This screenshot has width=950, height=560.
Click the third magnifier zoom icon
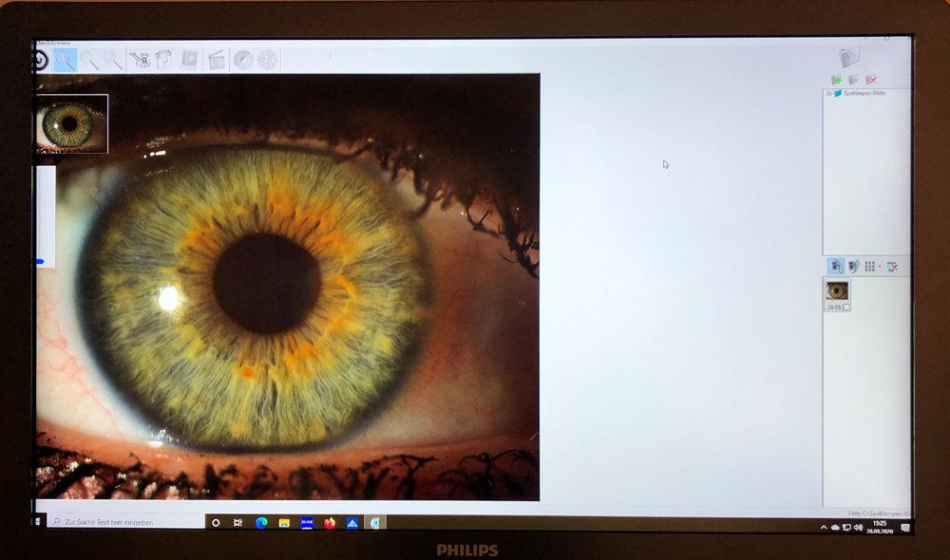point(113,61)
